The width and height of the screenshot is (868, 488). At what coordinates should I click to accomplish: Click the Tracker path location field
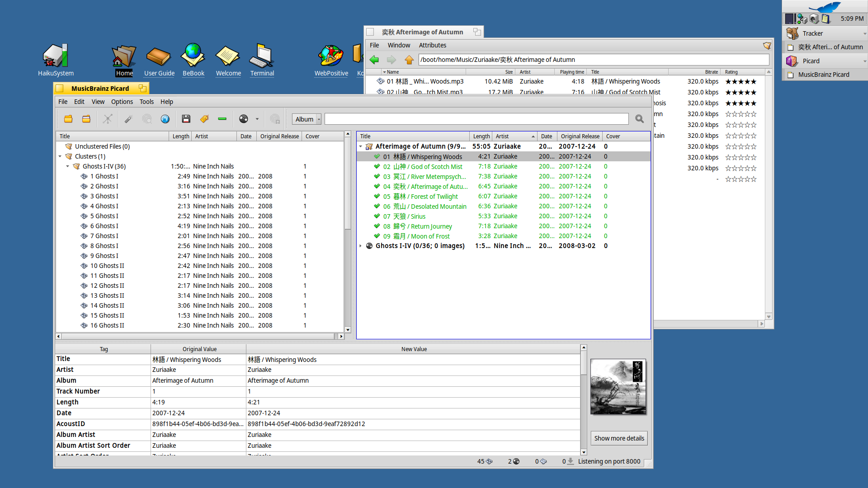(594, 60)
